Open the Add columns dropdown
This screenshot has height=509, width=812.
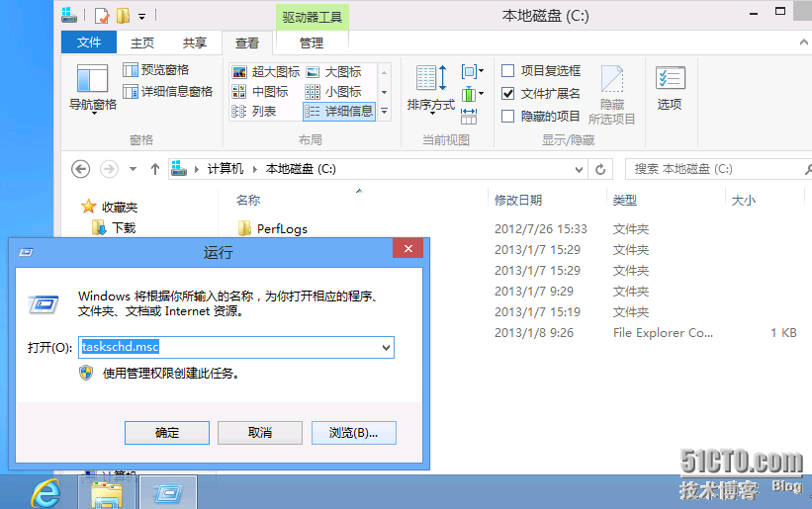tap(473, 94)
